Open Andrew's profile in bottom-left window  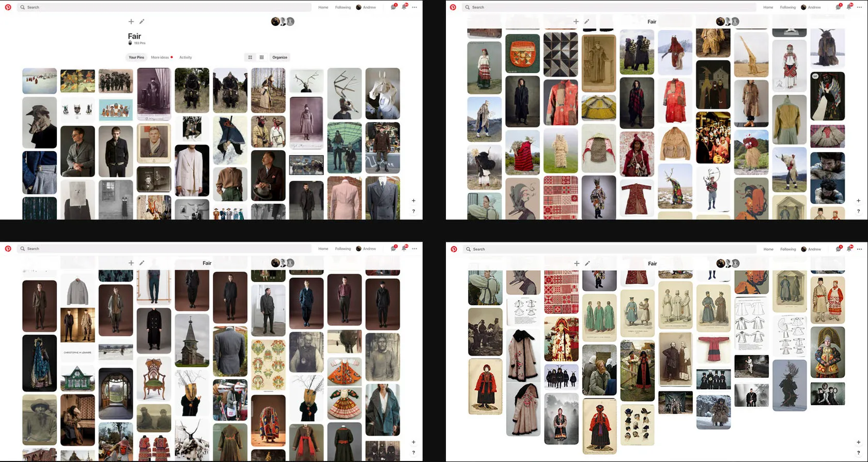[366, 249]
